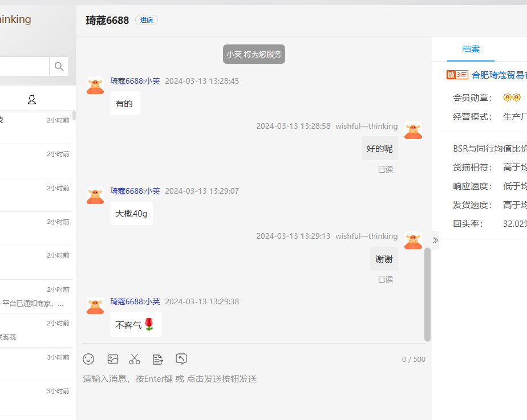Click the message input field
Viewport: 527px width, 420px height.
click(x=251, y=379)
